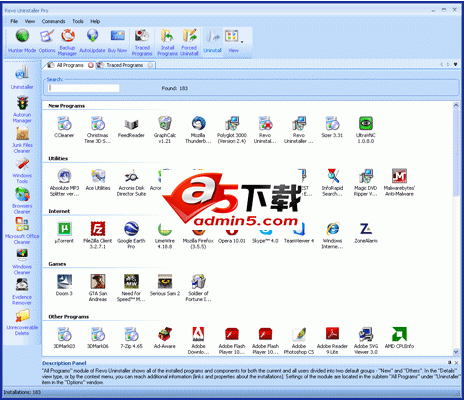The width and height of the screenshot is (464, 400).
Task: Click scroll up arrow of program list
Action: [456, 105]
